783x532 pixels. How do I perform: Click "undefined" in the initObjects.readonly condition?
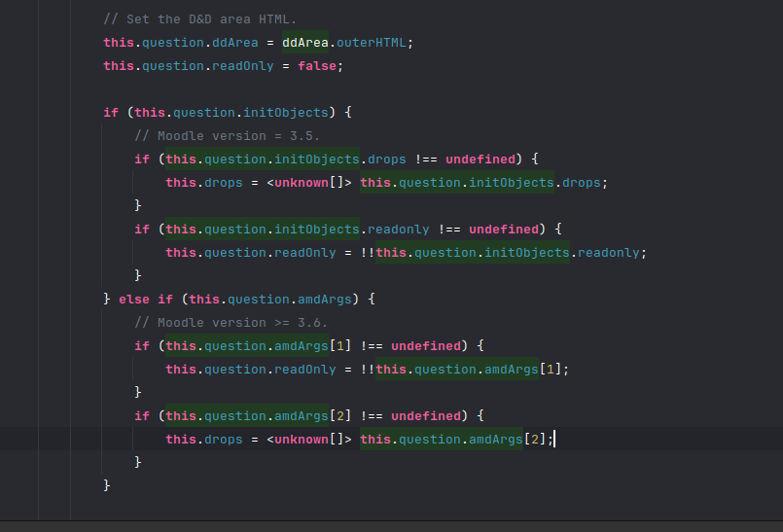click(x=504, y=230)
